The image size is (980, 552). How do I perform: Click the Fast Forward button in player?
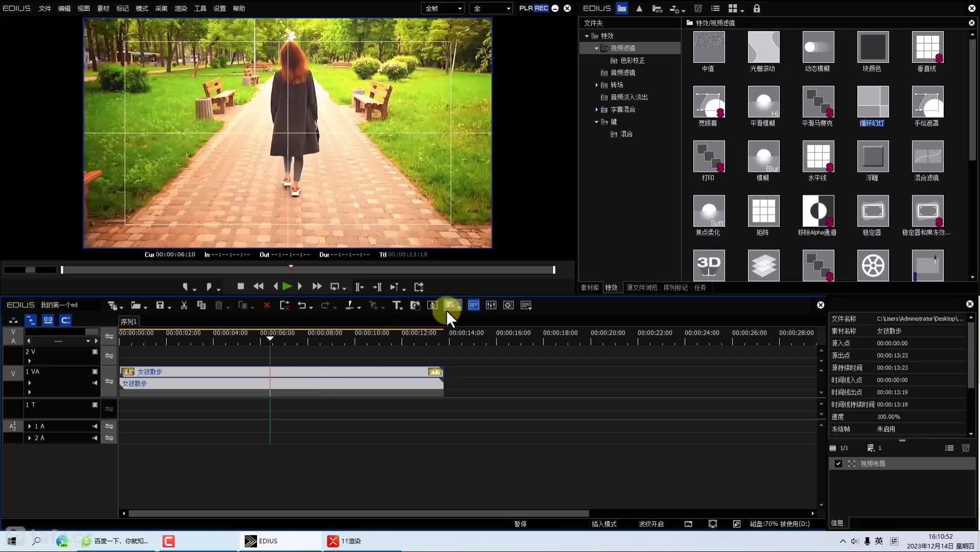click(x=317, y=287)
